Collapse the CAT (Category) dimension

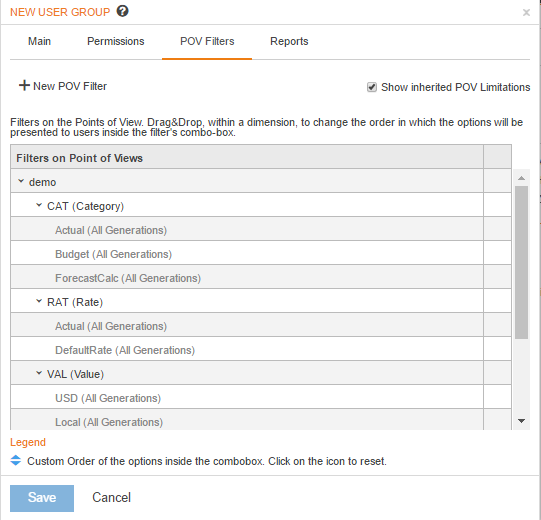click(x=39, y=205)
